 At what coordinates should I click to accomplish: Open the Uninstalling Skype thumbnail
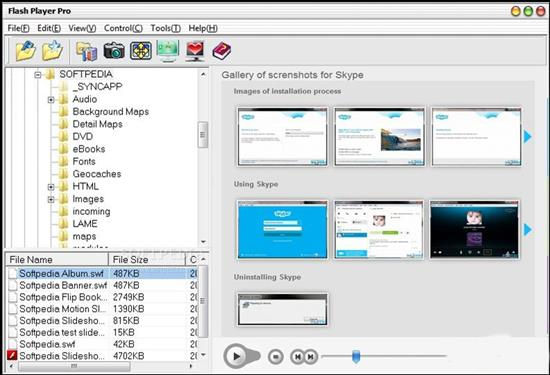pos(282,309)
